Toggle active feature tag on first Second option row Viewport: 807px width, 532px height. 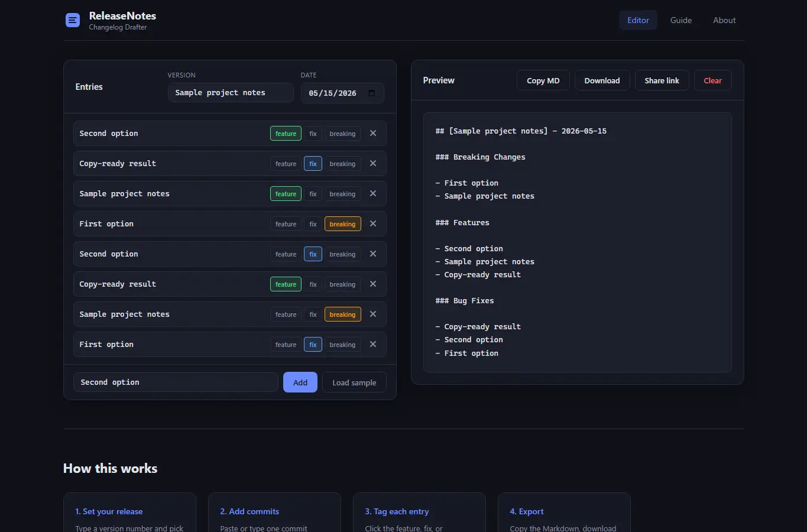pos(286,134)
